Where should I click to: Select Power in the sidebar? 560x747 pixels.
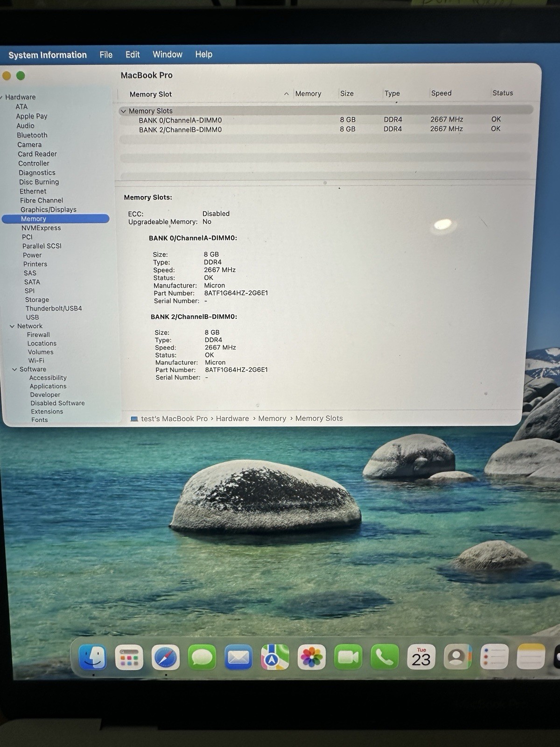click(32, 255)
